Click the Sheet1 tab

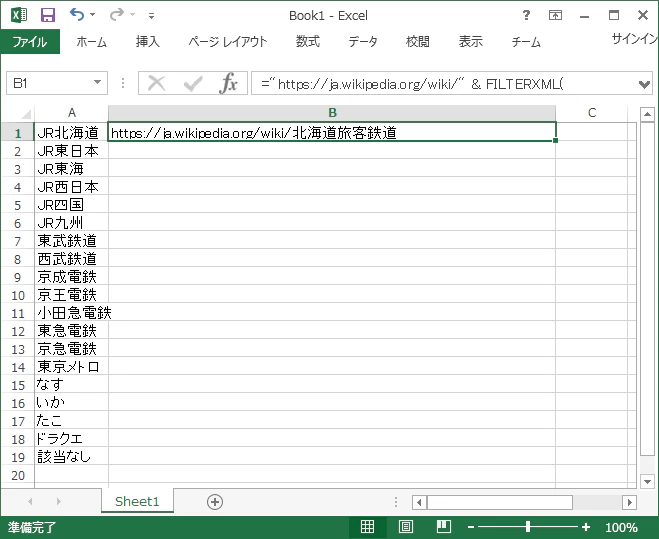click(x=137, y=501)
